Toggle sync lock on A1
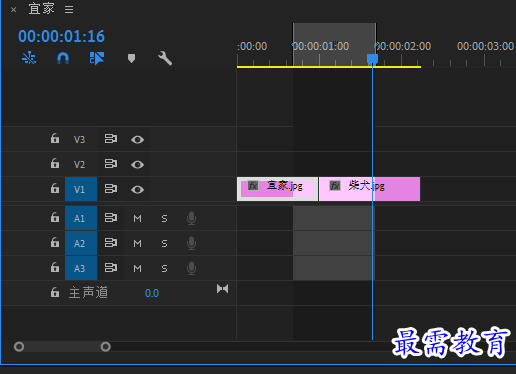The image size is (516, 374). click(111, 218)
